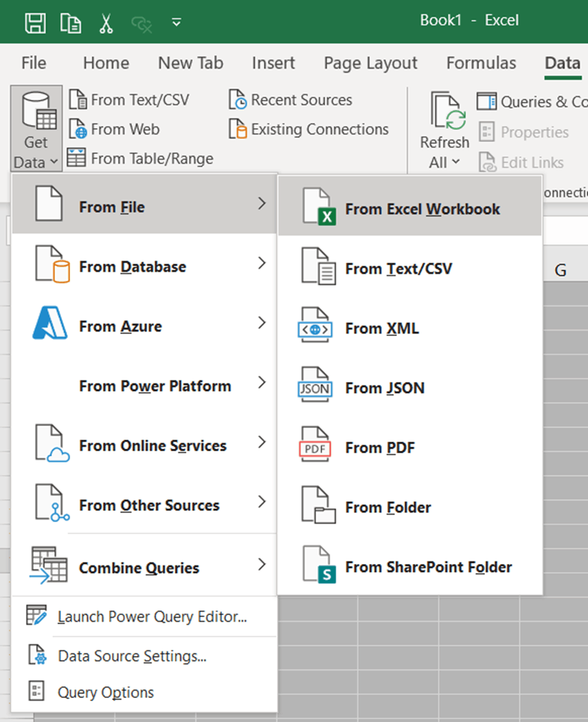
Task: Click the Get Data database icon
Action: [x=39, y=111]
